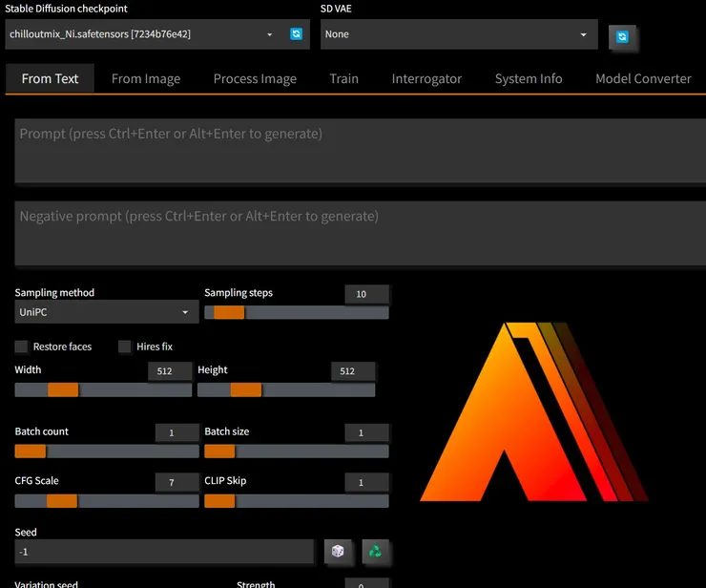Click the Variation Strength number box
The height and width of the screenshot is (588, 706).
tap(366, 583)
